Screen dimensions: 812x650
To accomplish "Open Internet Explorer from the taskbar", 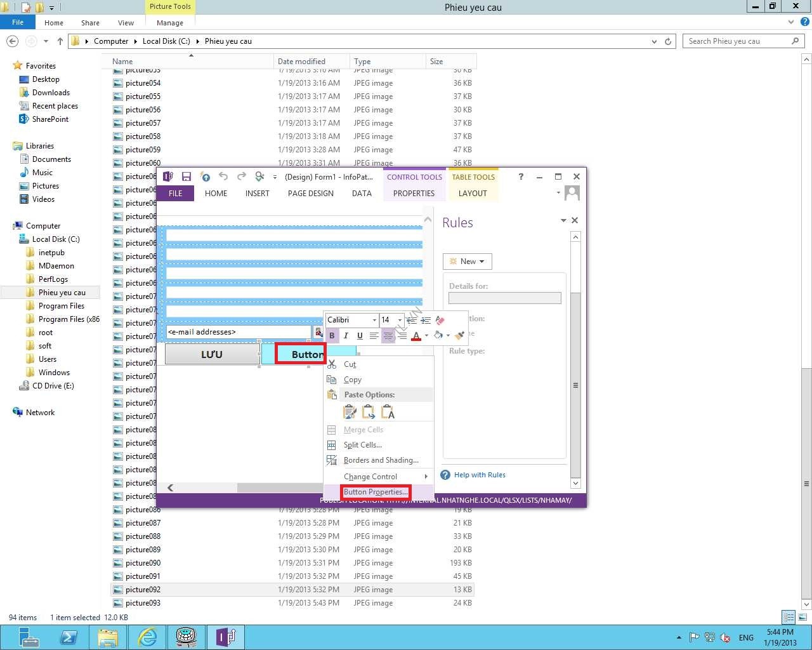I will point(147,637).
